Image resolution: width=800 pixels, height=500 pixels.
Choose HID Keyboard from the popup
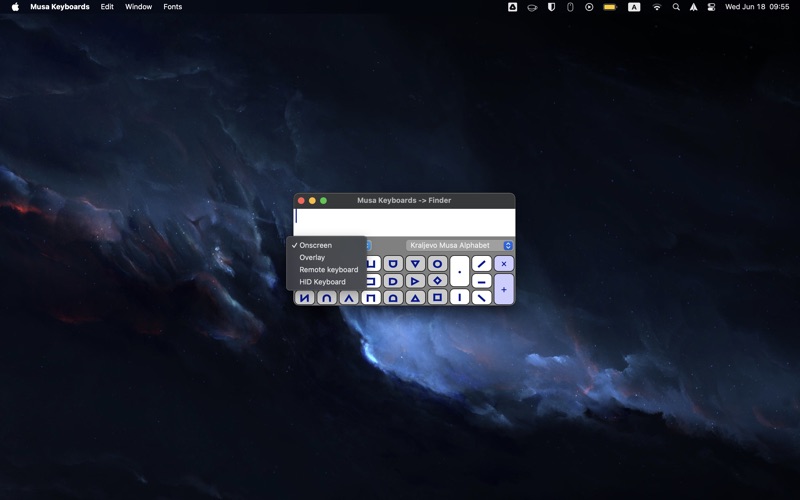[327, 282]
